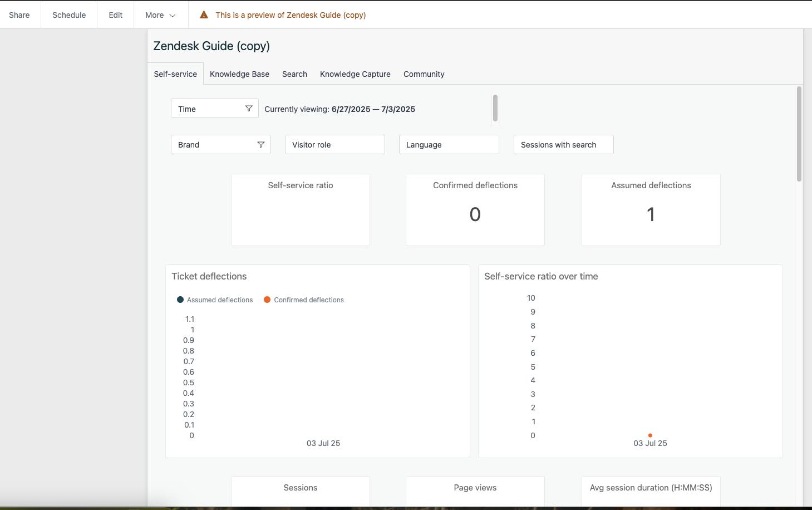This screenshot has height=510, width=812.
Task: Switch to the Knowledge Base tab
Action: [239, 74]
